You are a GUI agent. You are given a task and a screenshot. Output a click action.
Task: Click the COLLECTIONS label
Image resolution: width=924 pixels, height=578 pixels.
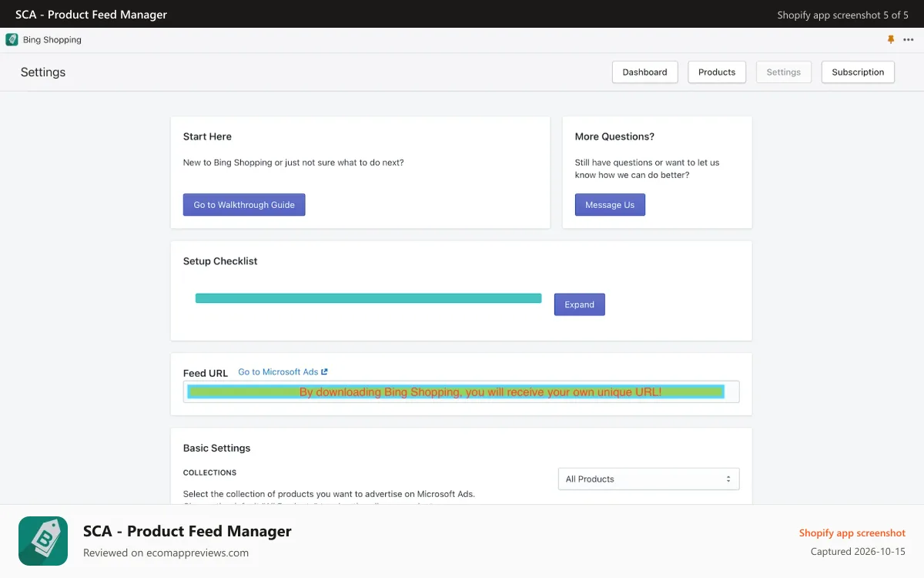209,472
